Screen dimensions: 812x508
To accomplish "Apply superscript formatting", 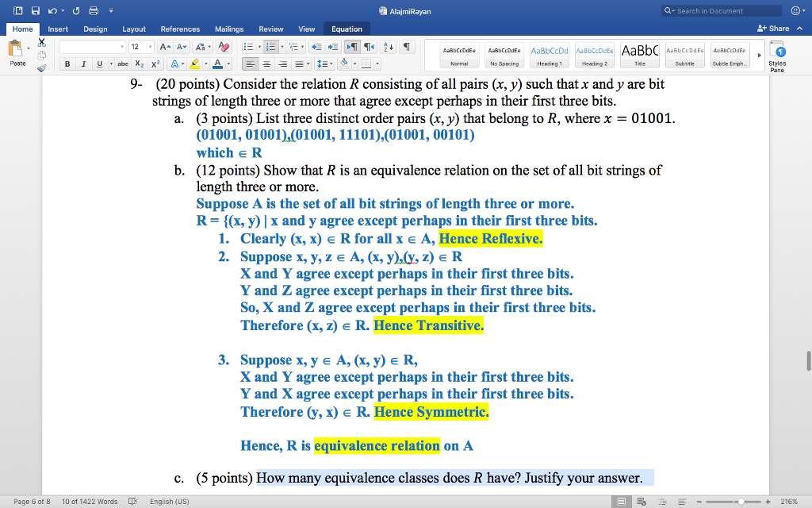I will point(155,63).
